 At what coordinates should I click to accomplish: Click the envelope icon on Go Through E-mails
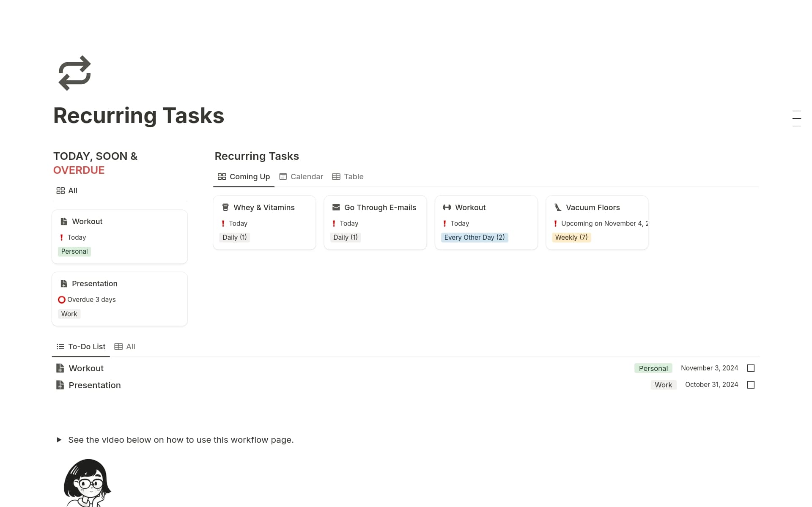tap(336, 207)
